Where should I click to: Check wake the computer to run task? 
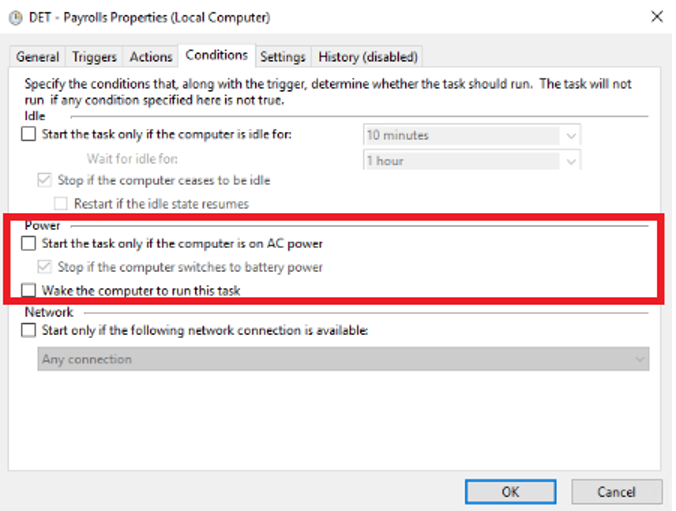[29, 291]
